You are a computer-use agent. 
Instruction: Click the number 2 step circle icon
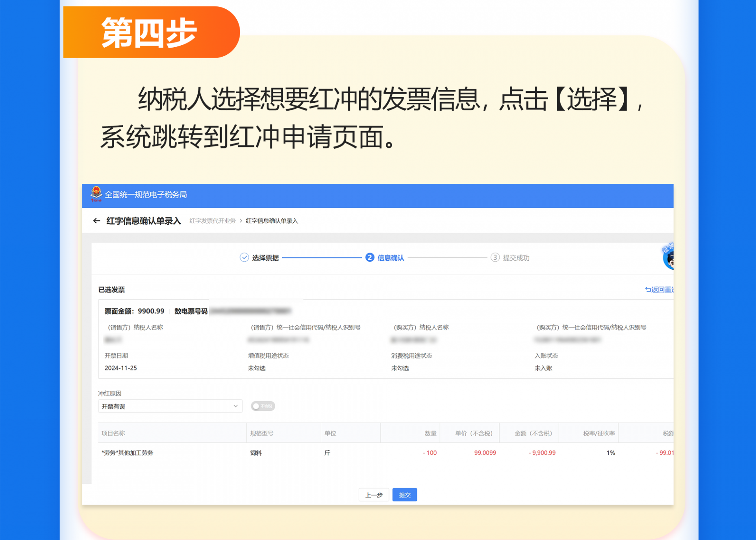click(369, 257)
